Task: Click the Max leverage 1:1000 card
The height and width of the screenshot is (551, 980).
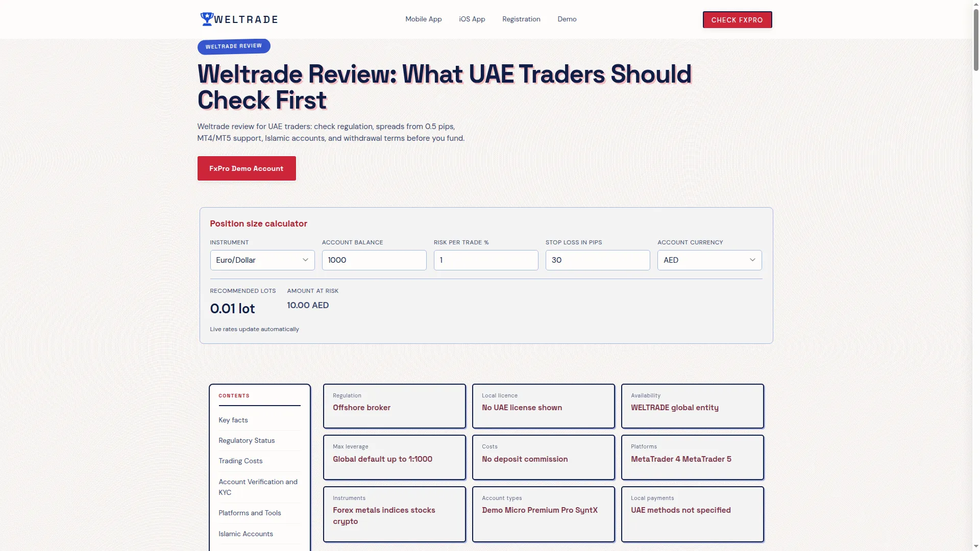Action: (x=395, y=458)
